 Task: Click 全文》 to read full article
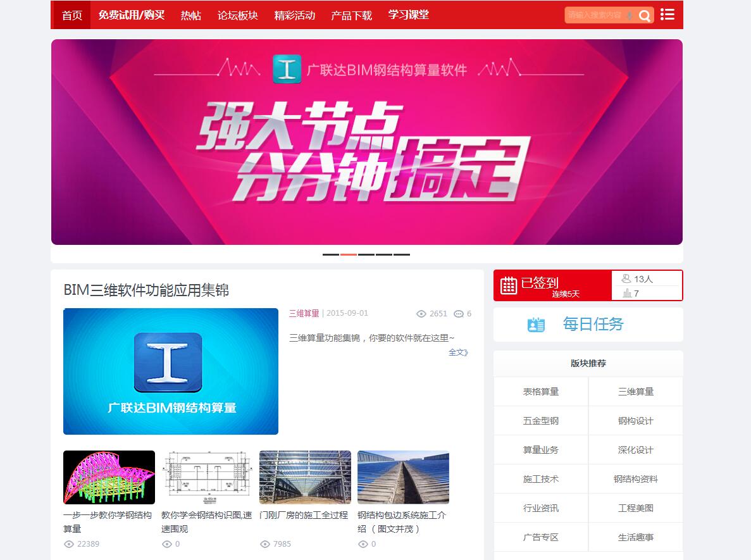(x=458, y=352)
